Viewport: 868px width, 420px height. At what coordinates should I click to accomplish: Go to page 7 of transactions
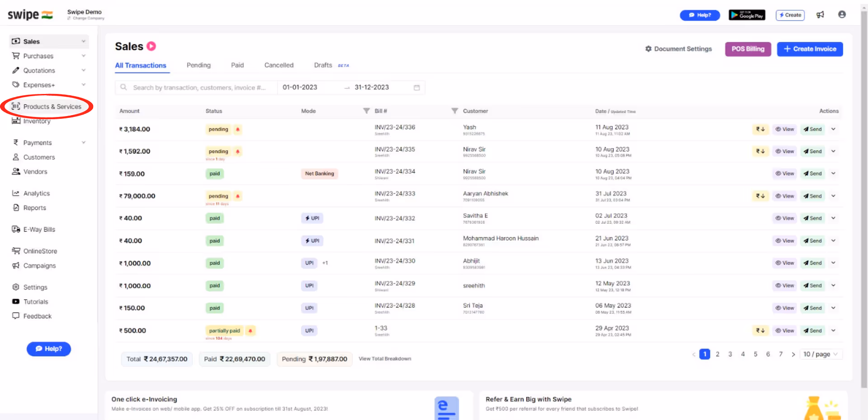tap(781, 354)
